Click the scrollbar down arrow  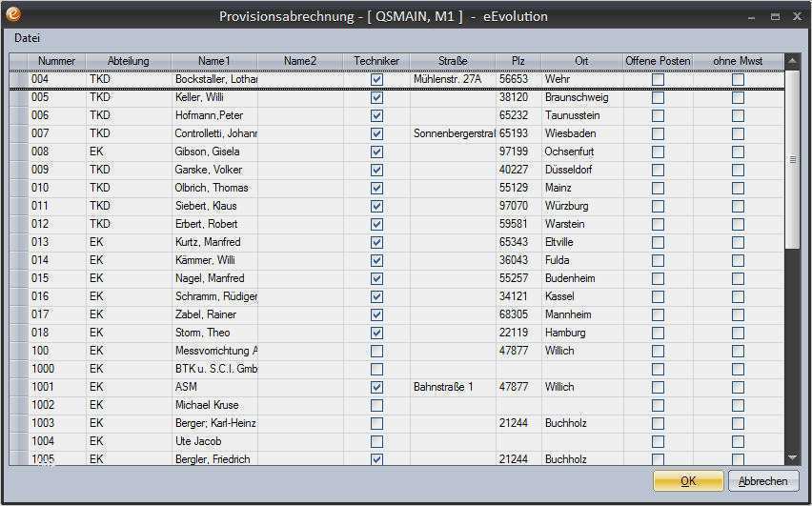pos(792,457)
